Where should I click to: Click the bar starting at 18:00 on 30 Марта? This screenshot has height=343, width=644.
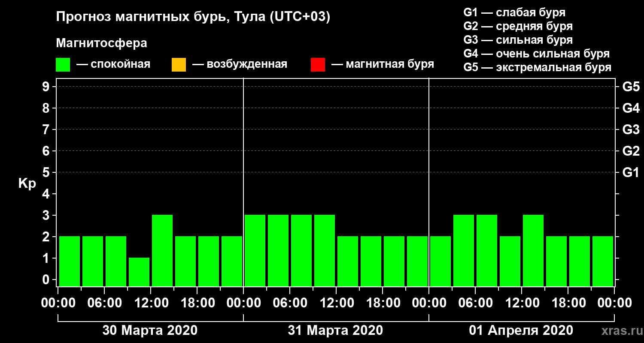click(209, 261)
